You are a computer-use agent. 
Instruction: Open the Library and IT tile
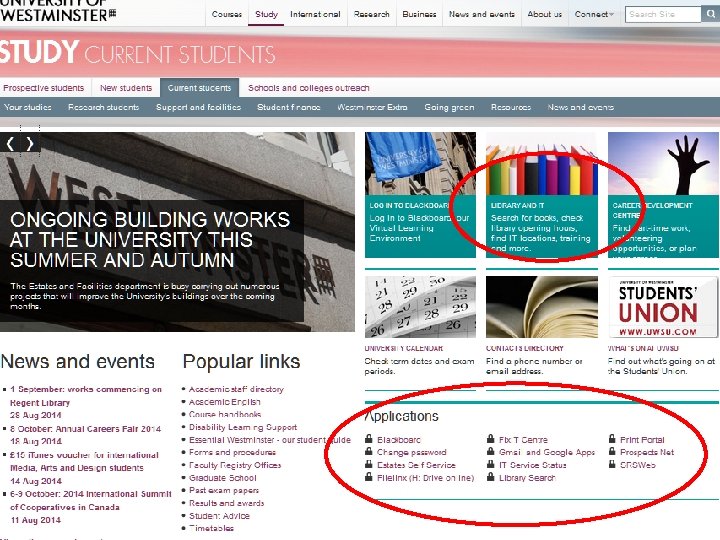coord(542,195)
